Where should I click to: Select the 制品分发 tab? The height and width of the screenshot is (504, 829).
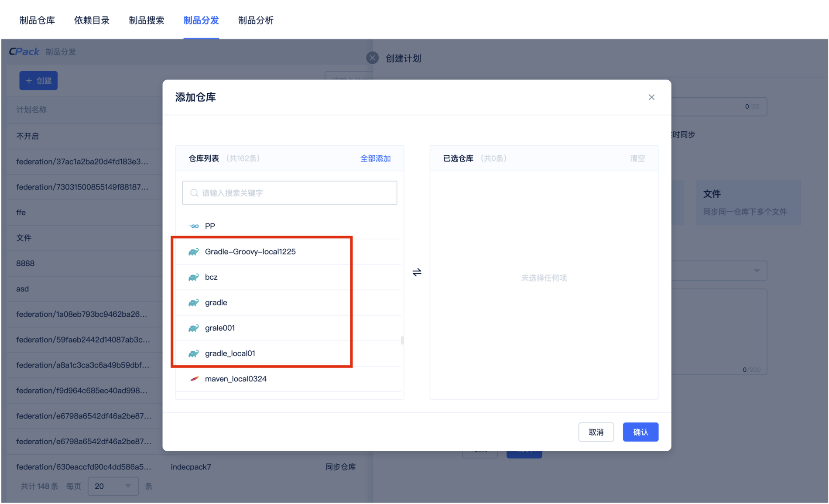pos(201,21)
